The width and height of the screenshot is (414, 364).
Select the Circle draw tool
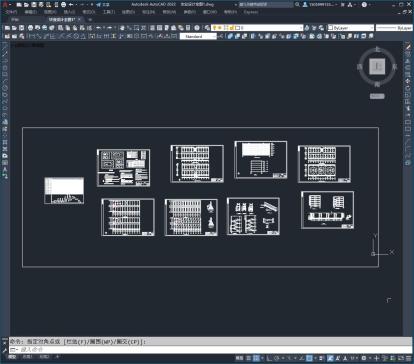[5, 88]
